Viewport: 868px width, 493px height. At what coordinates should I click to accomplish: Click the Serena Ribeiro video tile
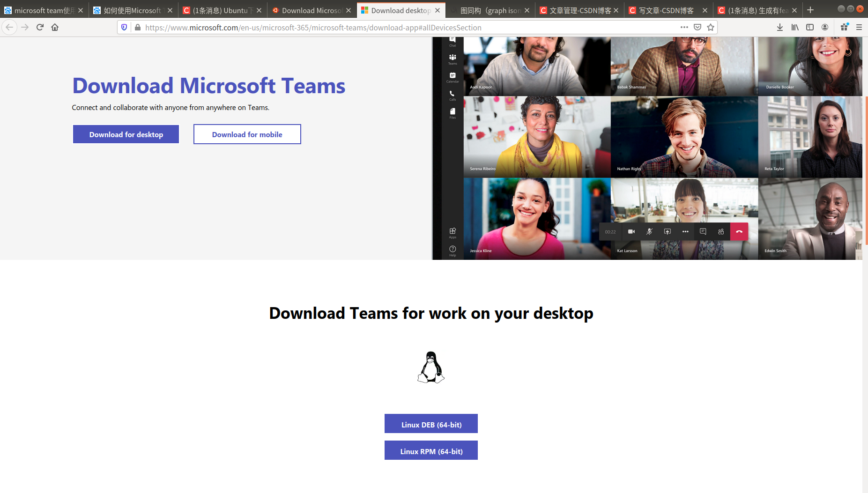(537, 137)
